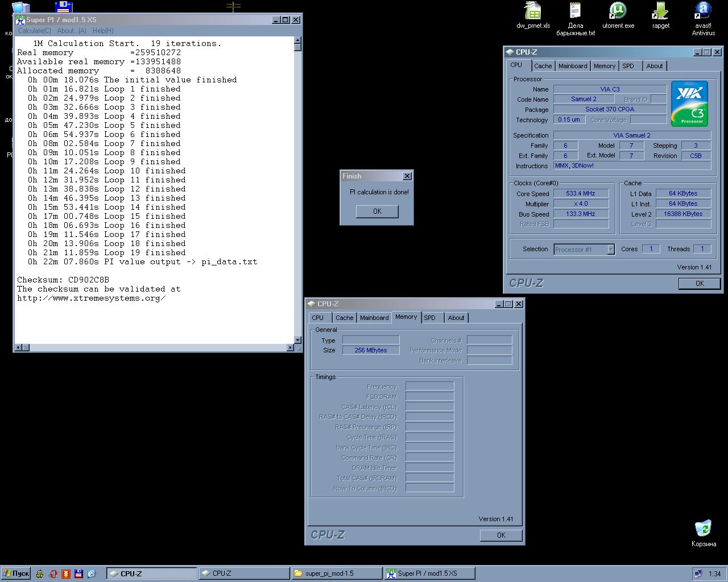Viewport: 728px width, 582px height.
Task: Switch to the Mainboard tab in upper CPU-Z window
Action: (x=573, y=66)
